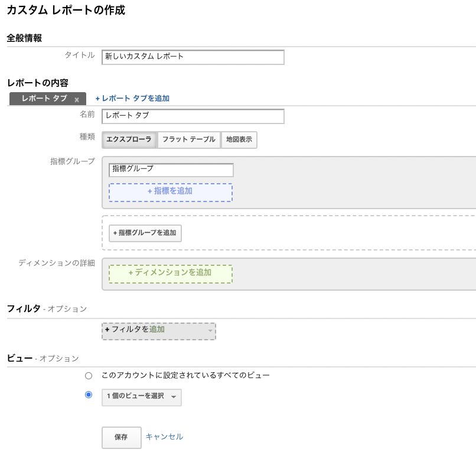Switch to the フラット テーブル report type
Viewport: 476px width, 462px height.
click(187, 140)
